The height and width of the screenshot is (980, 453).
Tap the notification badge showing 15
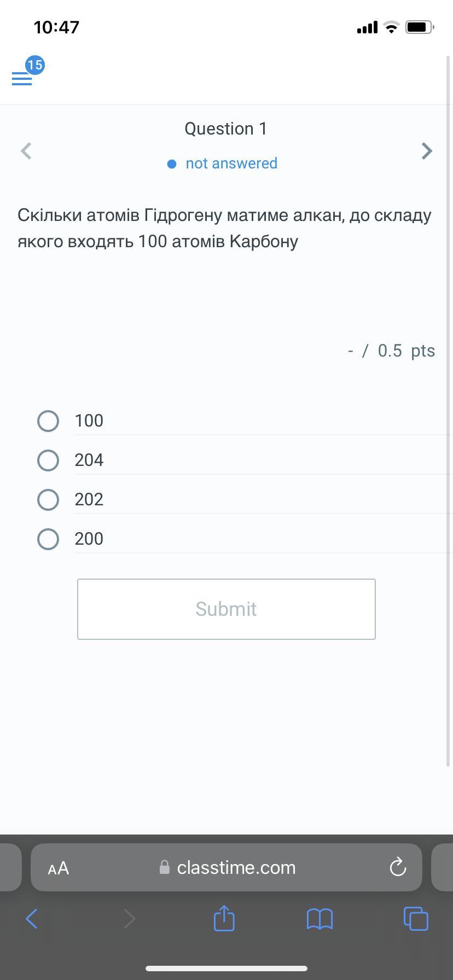coord(35,65)
